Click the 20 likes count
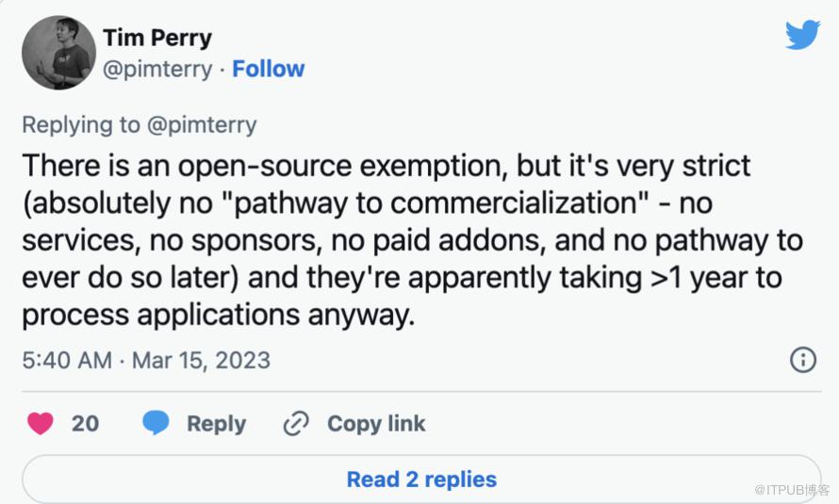839x504 pixels. pos(85,423)
